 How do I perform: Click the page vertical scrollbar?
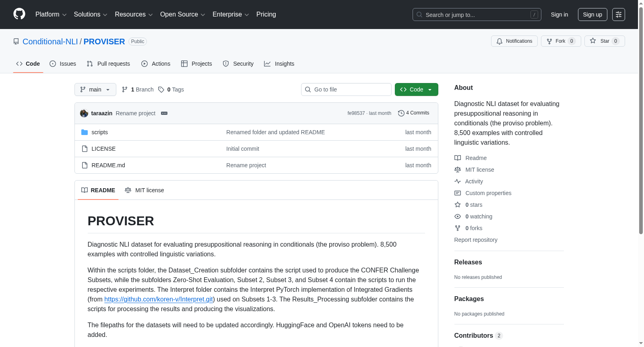pos(641,121)
